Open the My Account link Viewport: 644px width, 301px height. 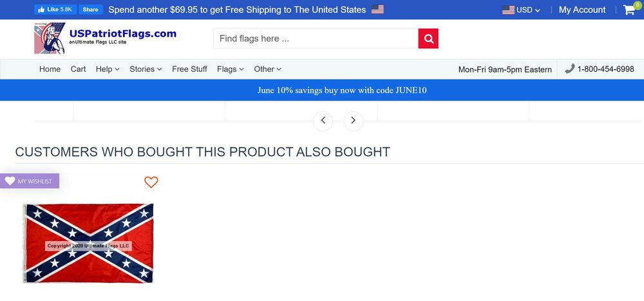pyautogui.click(x=582, y=10)
